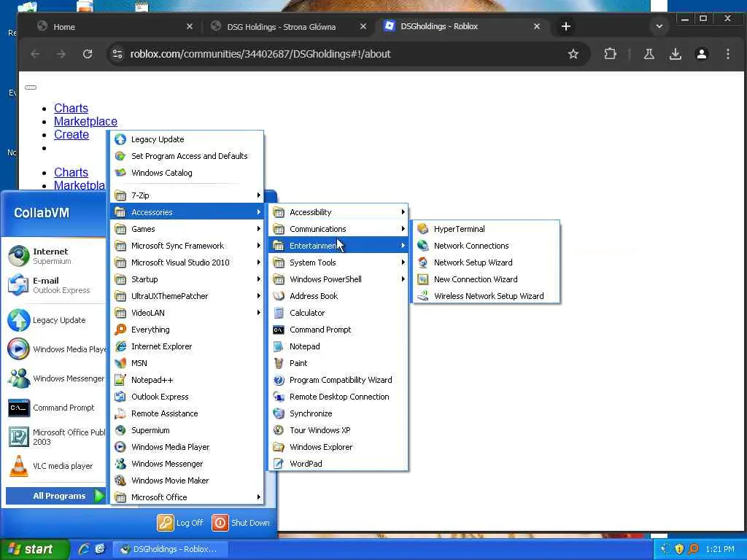Click the Shut Down button
Screen dimensions: 747x560
point(241,523)
